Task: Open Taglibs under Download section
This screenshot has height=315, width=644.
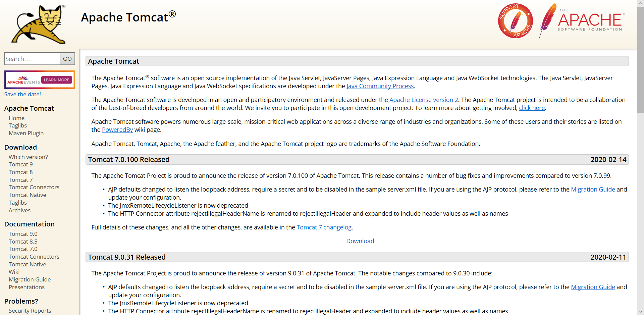Action: click(x=18, y=203)
